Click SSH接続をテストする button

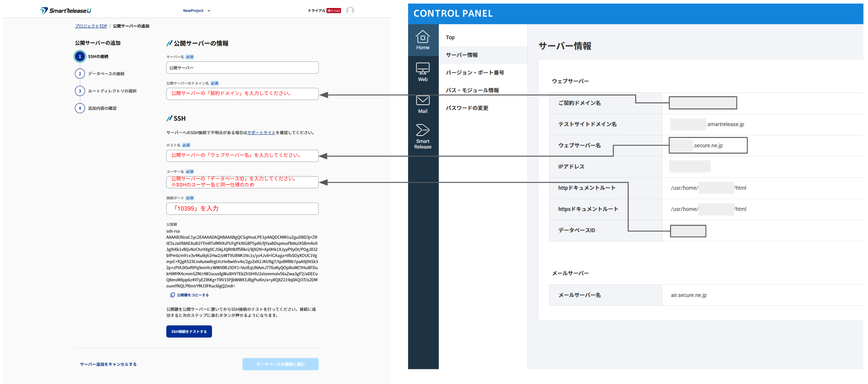tap(189, 332)
